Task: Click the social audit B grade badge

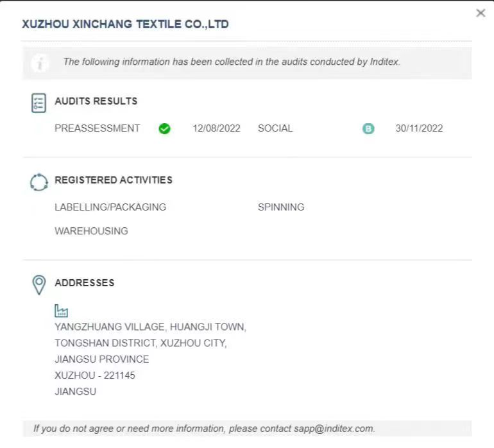Action: [368, 129]
